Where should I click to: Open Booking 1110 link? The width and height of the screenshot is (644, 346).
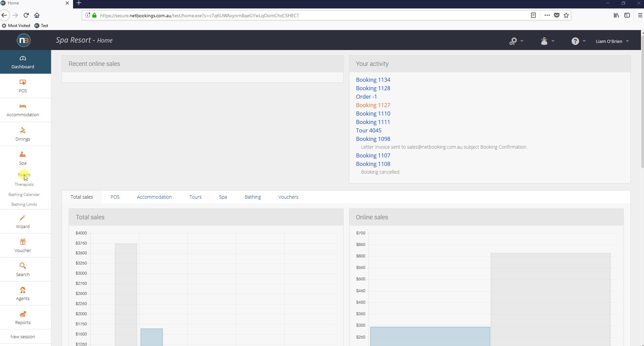373,114
